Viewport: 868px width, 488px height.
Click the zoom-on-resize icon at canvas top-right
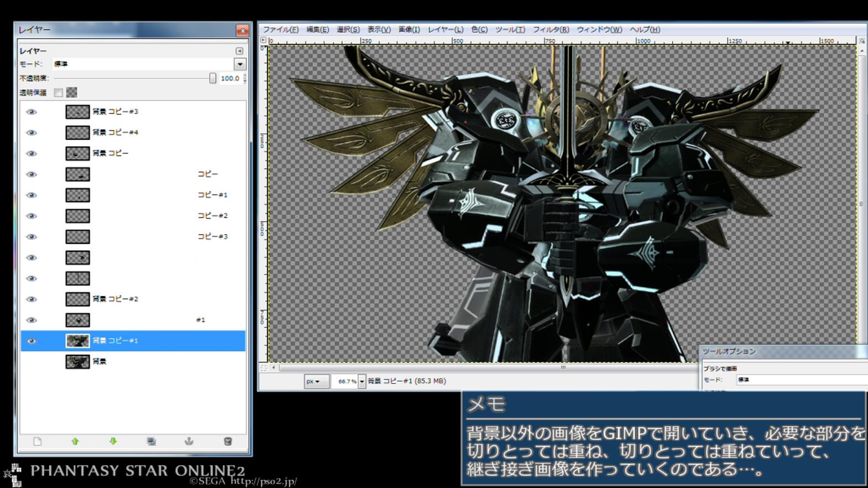click(861, 40)
